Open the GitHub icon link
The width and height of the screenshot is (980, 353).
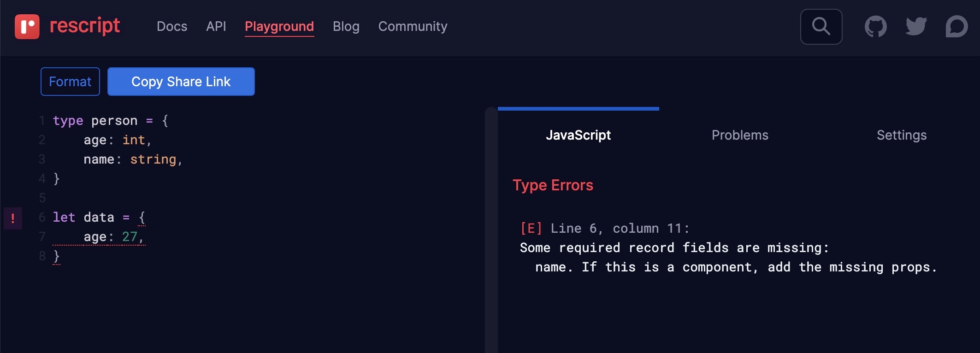point(875,27)
